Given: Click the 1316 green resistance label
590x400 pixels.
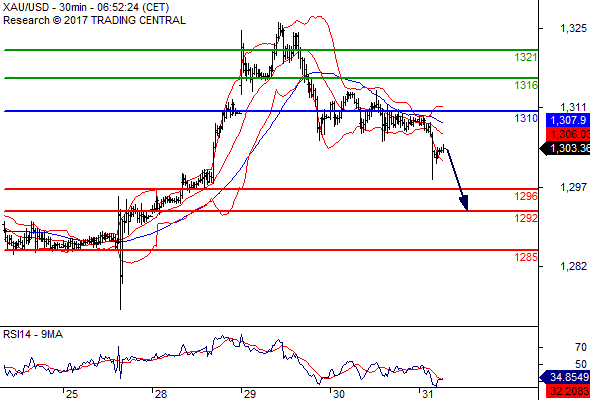Looking at the screenshot, I should click(x=526, y=85).
